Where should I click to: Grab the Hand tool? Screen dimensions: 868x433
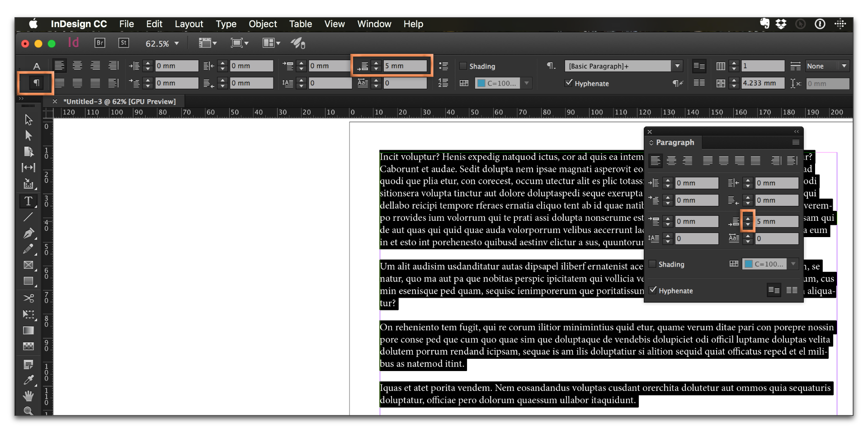(28, 396)
